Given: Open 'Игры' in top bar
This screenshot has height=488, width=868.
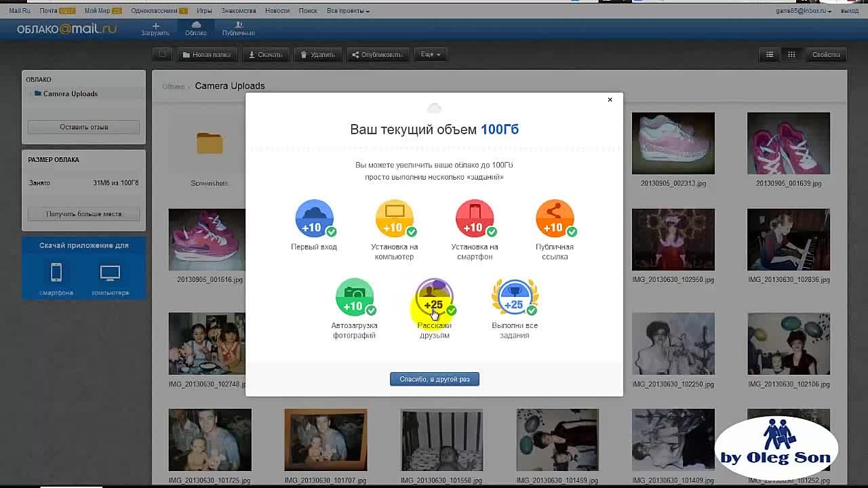Looking at the screenshot, I should (x=204, y=11).
